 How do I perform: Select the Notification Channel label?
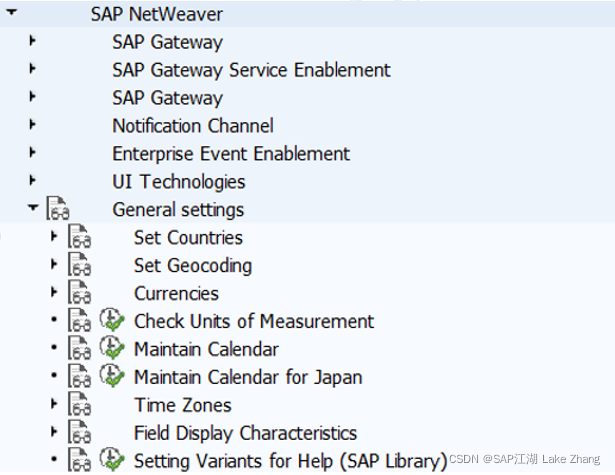pyautogui.click(x=193, y=126)
